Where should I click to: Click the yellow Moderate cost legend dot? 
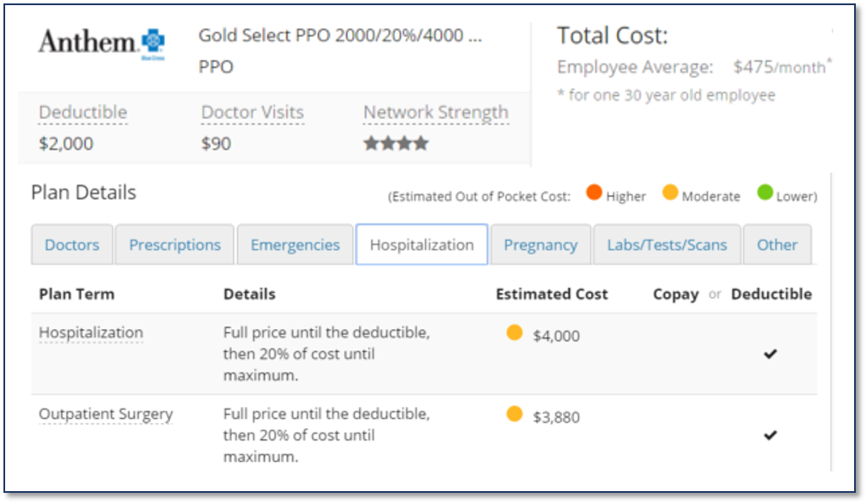pos(670,192)
